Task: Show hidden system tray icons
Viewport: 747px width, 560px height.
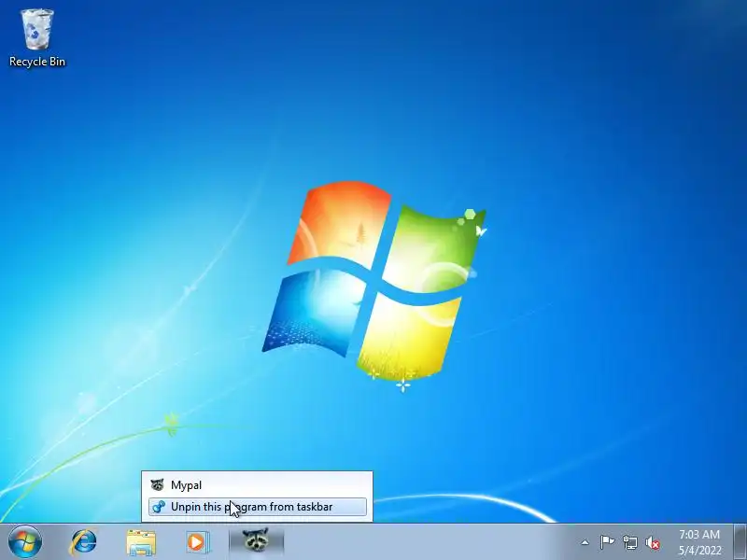Action: pos(585,542)
